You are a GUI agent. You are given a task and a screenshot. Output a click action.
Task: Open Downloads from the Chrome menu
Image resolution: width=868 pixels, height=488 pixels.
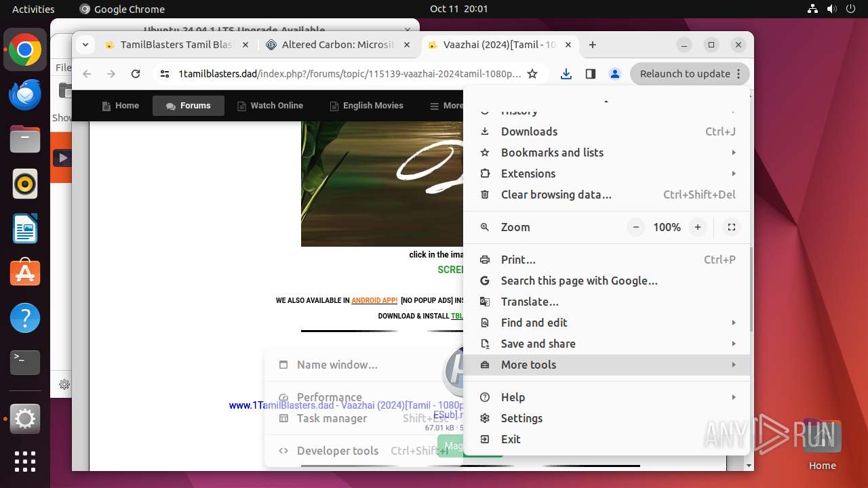coord(607,131)
